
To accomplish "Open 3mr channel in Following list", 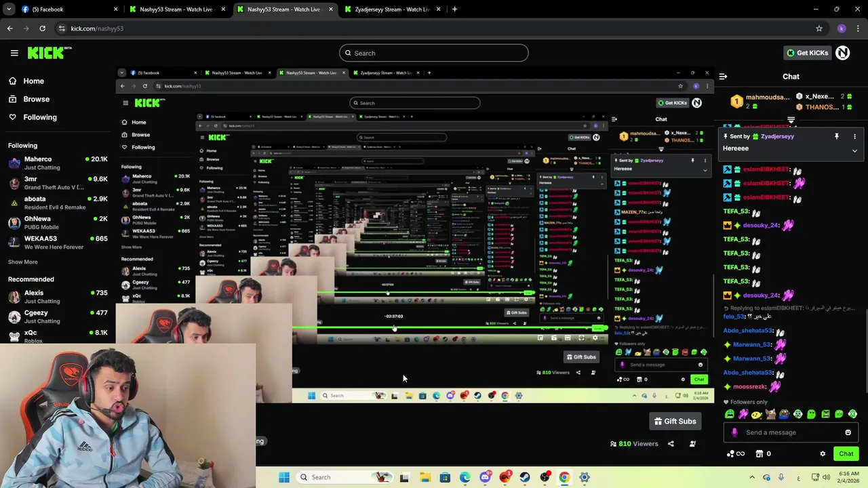I will coord(58,183).
